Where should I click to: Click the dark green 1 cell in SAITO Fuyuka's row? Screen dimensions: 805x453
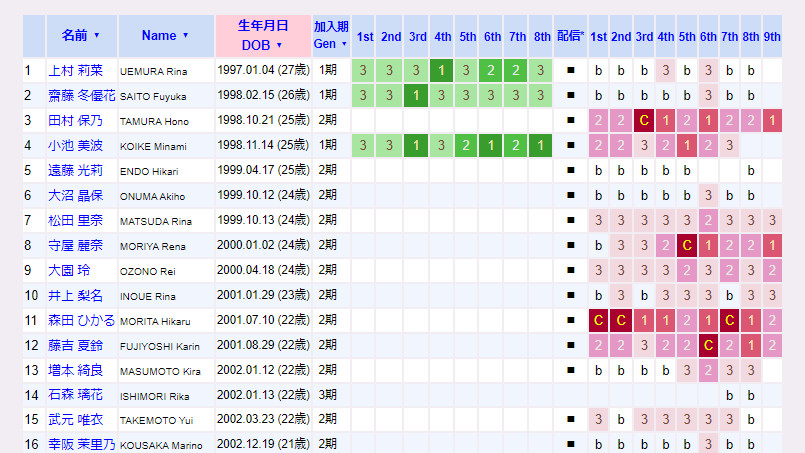coord(417,96)
